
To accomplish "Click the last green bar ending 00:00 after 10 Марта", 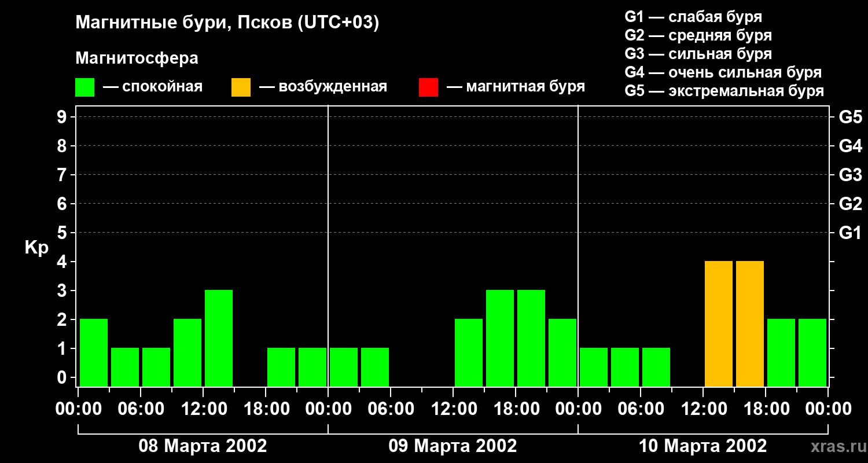I will coord(812,352).
